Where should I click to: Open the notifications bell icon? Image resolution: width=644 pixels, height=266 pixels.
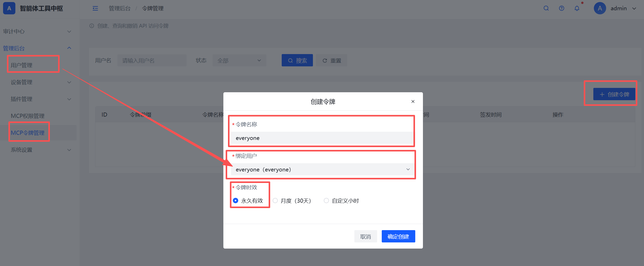577,8
